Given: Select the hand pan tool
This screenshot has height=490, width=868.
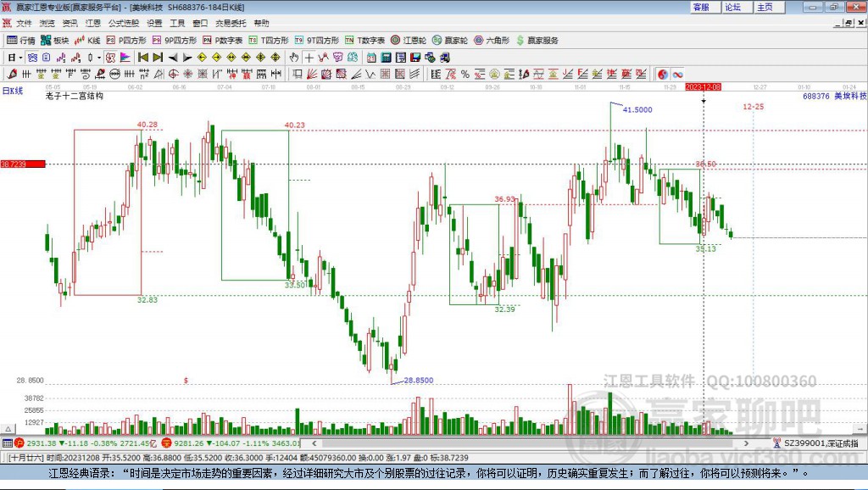Looking at the screenshot, I should point(294,58).
